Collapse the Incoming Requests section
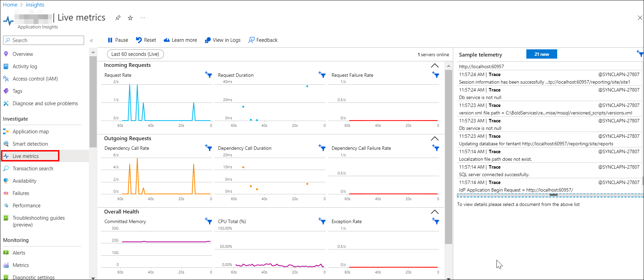 point(435,65)
